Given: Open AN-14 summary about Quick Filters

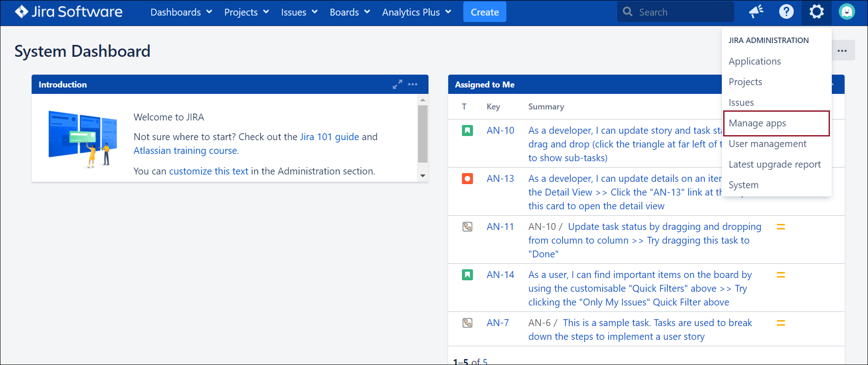Looking at the screenshot, I should point(640,289).
